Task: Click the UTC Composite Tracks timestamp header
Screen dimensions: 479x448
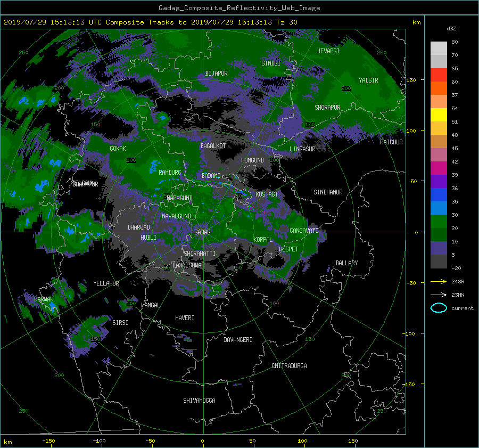Action: (x=150, y=22)
